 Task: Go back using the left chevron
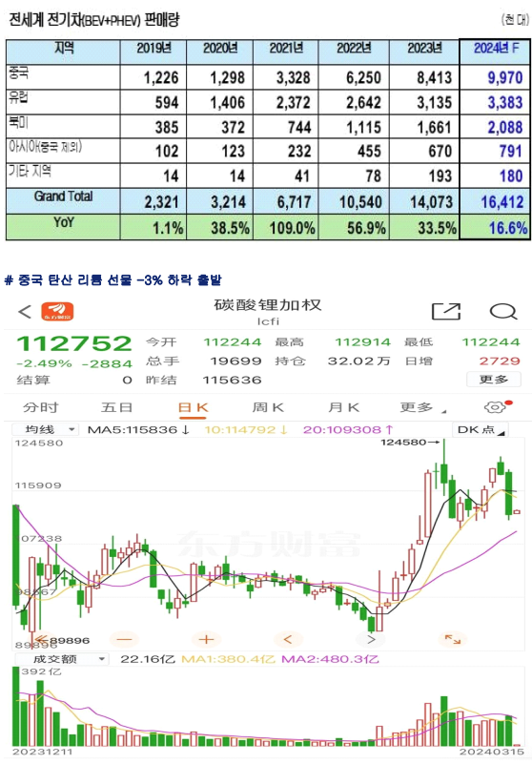click(25, 311)
